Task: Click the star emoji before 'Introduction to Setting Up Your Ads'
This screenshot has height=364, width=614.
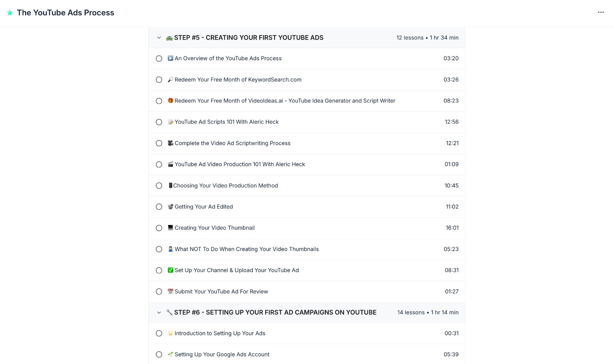Action: point(171,333)
